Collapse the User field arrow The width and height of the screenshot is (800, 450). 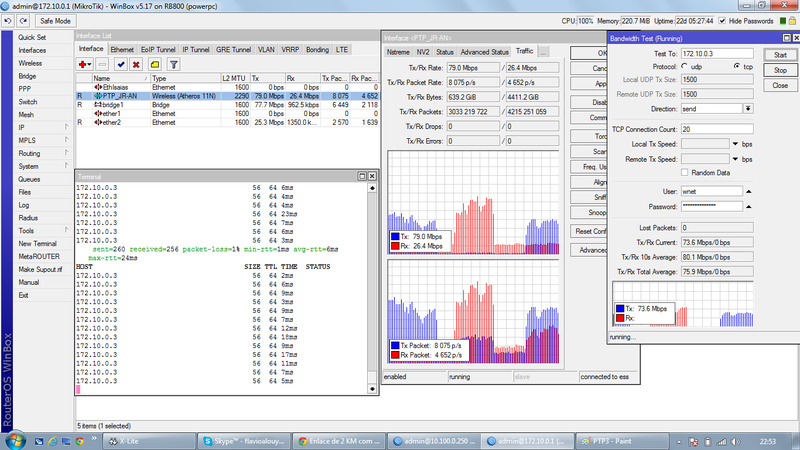(x=748, y=191)
